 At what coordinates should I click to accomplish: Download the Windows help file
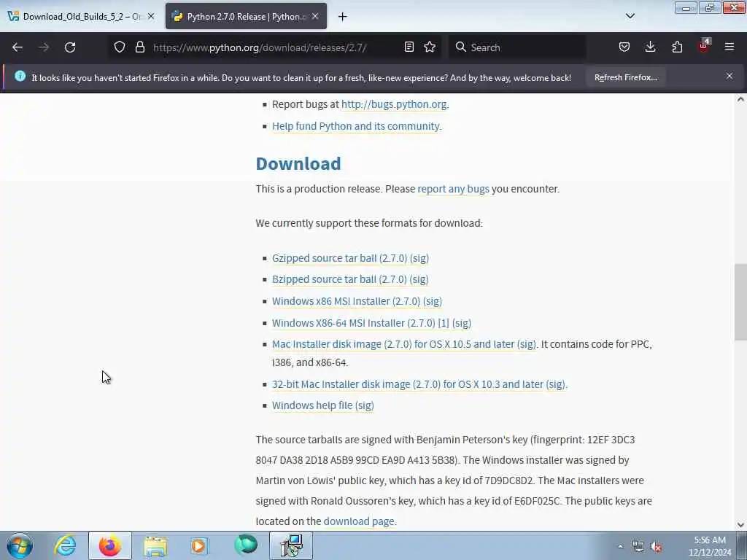(x=312, y=405)
